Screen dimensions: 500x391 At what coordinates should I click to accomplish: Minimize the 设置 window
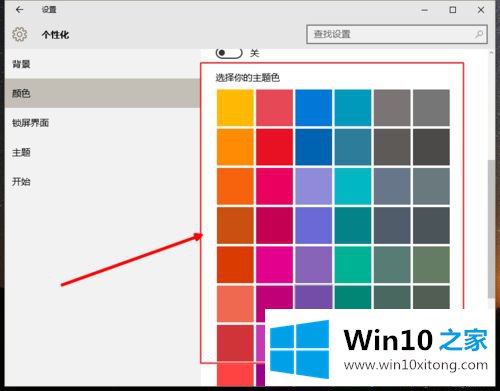pos(424,10)
